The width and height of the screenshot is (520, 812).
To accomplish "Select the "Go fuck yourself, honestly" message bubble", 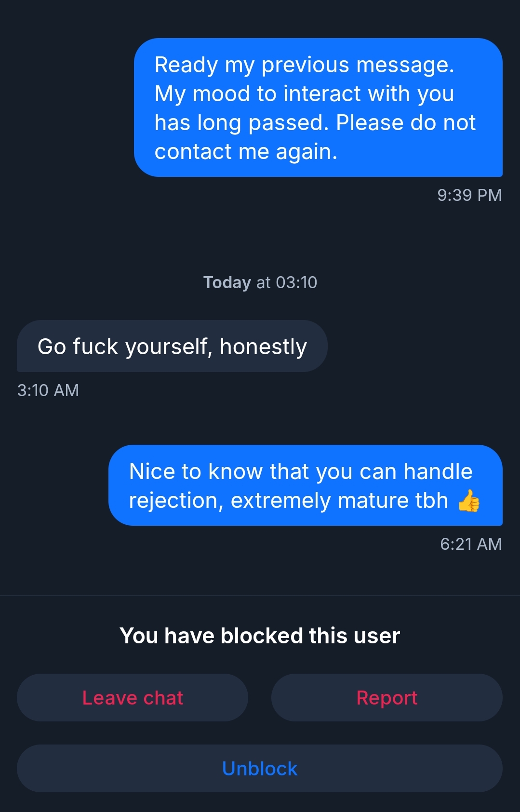I will pos(172,346).
